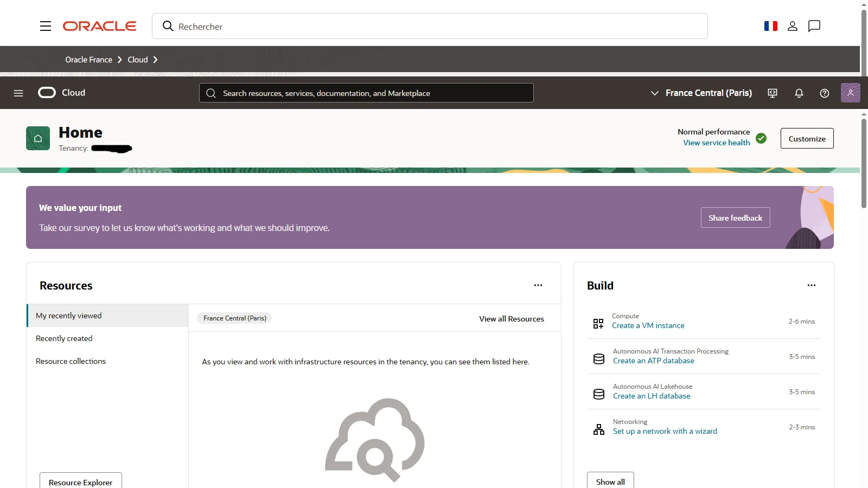Click the search magnifier icon in Rechercher

(168, 26)
